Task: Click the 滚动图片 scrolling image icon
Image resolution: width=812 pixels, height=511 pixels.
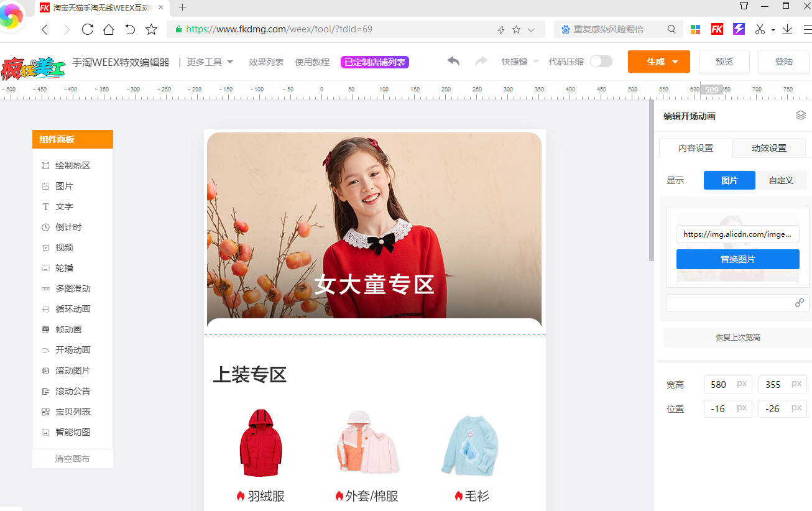Action: point(45,371)
